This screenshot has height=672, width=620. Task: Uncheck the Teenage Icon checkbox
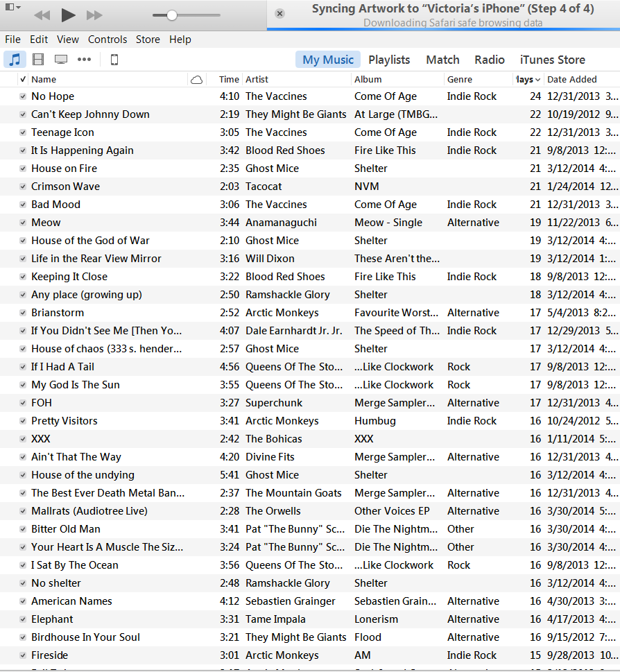[x=23, y=132]
